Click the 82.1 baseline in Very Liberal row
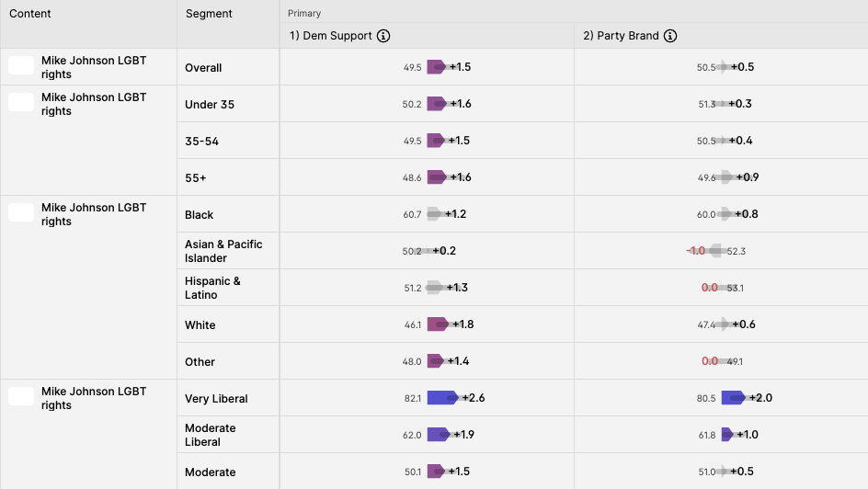 coord(413,398)
